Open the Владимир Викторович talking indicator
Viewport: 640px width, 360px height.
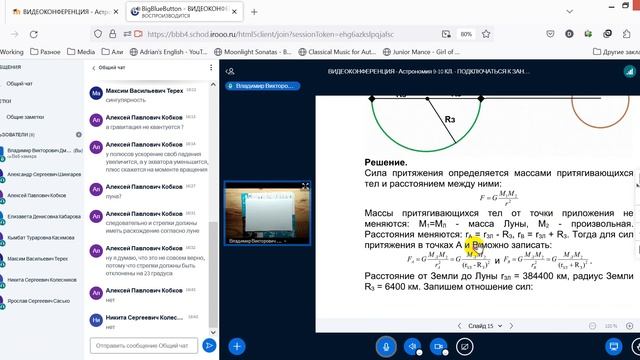click(262, 86)
